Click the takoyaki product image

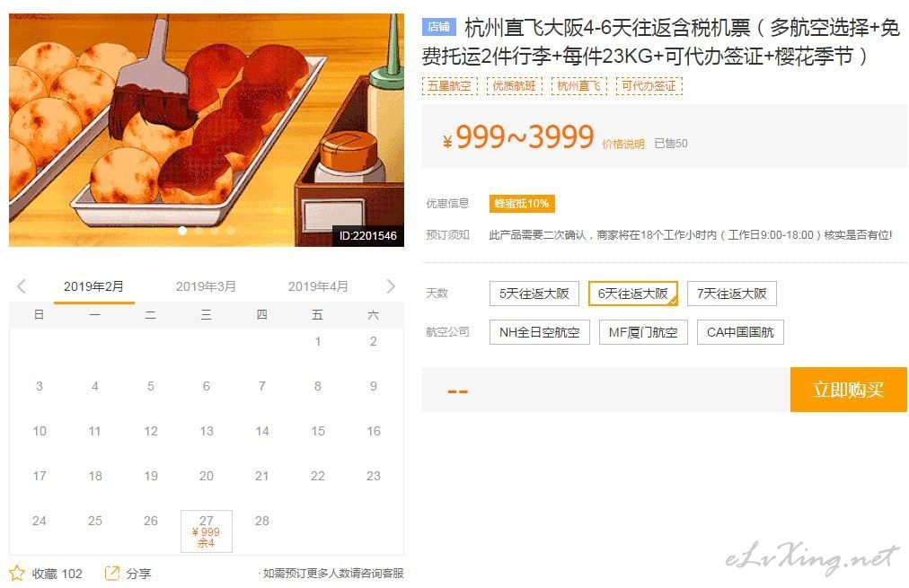tap(207, 130)
